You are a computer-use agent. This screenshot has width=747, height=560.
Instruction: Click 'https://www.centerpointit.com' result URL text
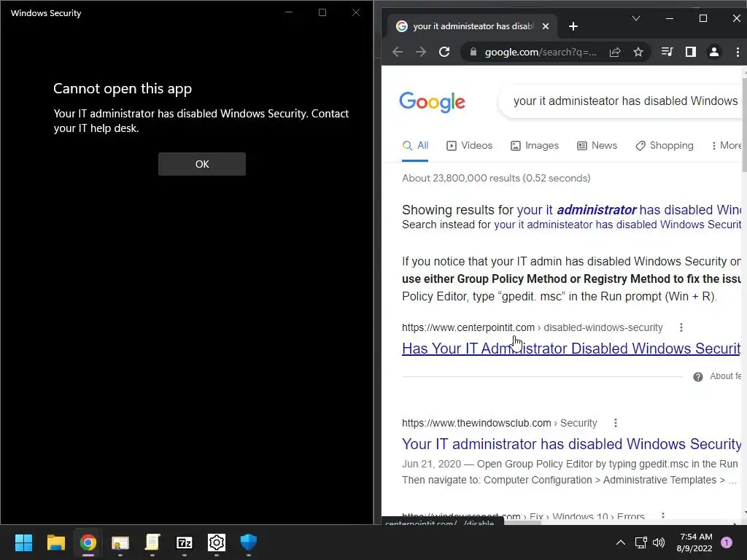468,327
